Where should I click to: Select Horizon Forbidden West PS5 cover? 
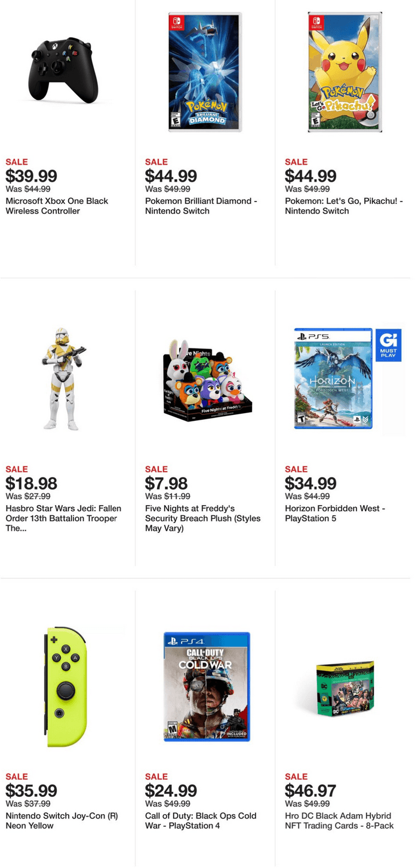(x=333, y=378)
